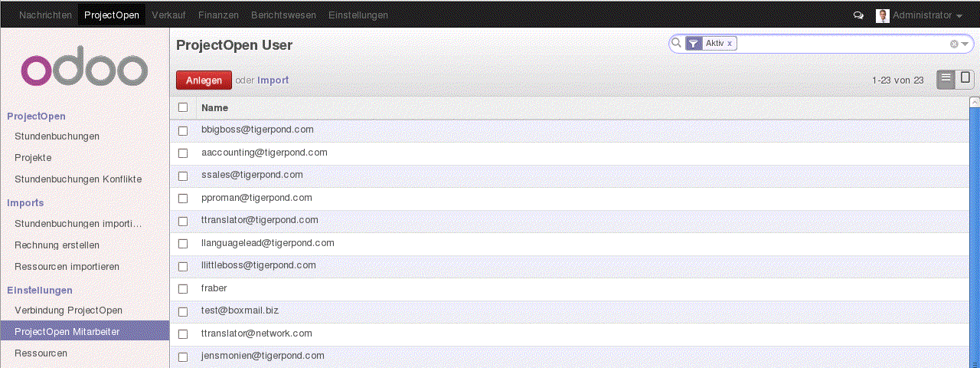This screenshot has width=980, height=368.
Task: Open record llanguagelead@tigerpond.com
Action: [x=268, y=244]
